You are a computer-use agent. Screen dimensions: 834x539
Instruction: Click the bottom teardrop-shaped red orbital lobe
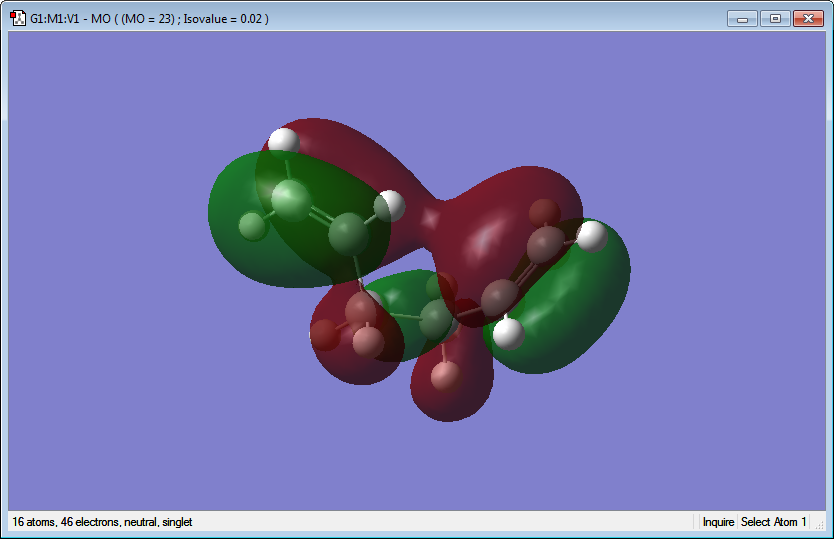452,383
